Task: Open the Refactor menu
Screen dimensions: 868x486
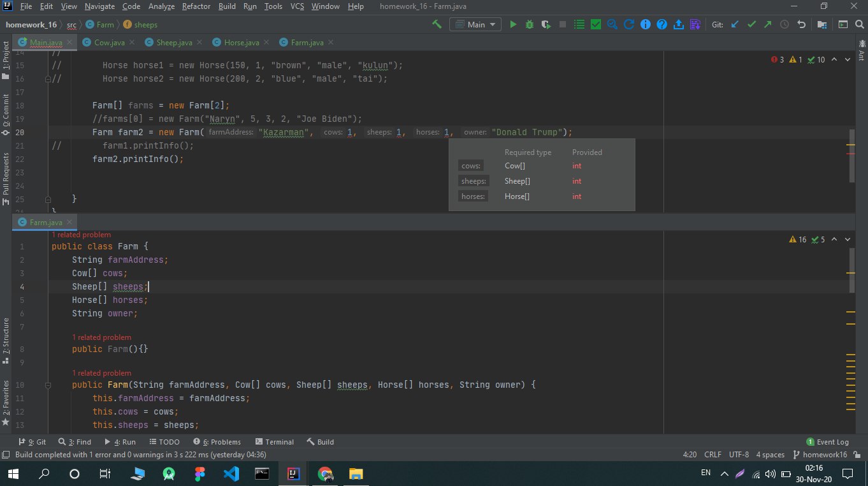Action: coord(196,6)
